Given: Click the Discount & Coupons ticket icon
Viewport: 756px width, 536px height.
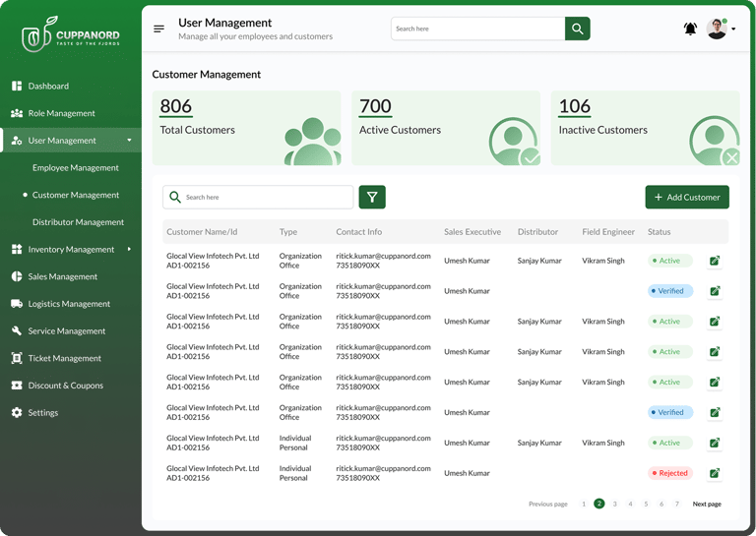Looking at the screenshot, I should pos(17,386).
